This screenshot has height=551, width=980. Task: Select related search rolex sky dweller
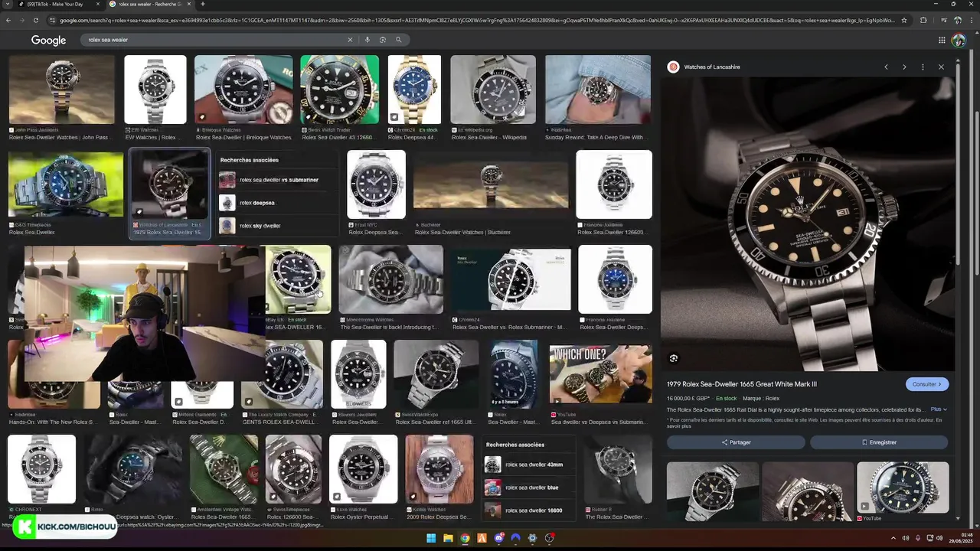[278, 226]
